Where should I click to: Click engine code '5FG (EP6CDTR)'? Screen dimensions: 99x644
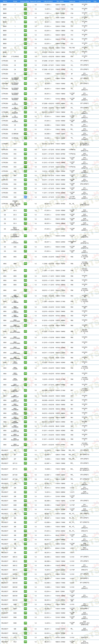tap(85, 642)
